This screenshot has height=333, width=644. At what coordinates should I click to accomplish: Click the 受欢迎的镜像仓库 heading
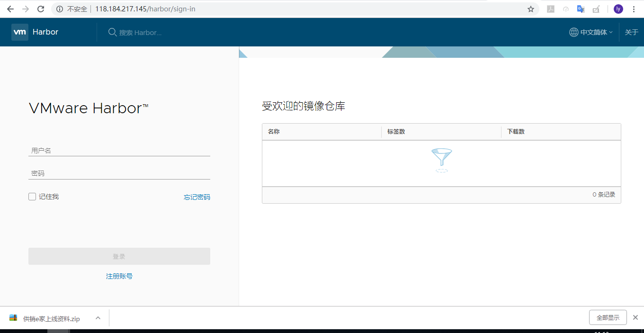[304, 106]
